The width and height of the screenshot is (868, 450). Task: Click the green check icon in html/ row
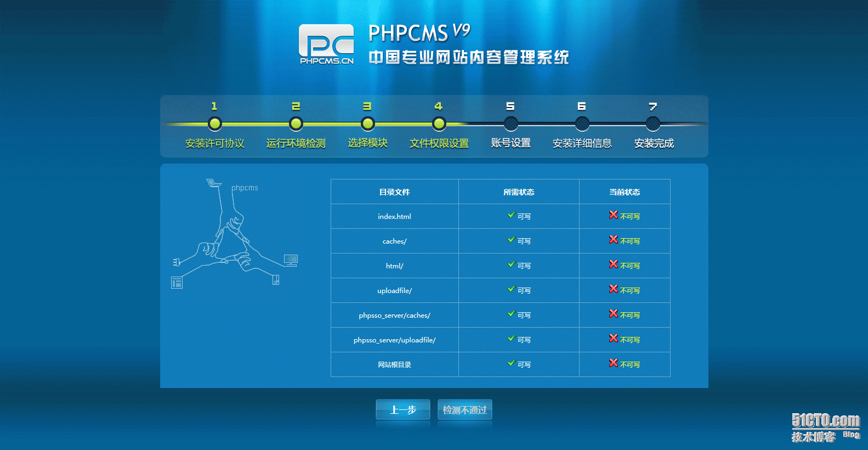(x=512, y=265)
